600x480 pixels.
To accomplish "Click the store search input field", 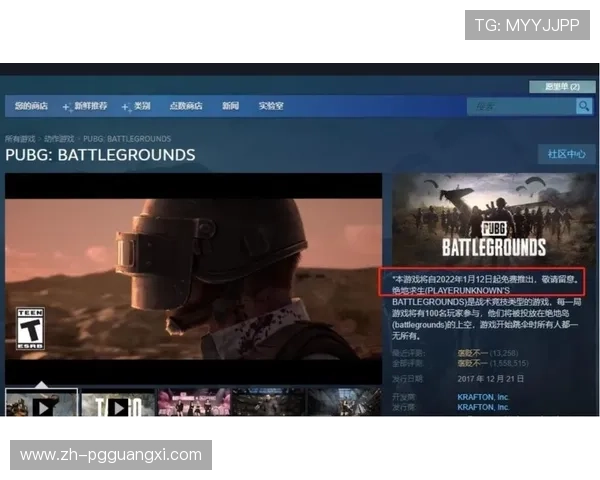I will click(x=521, y=106).
